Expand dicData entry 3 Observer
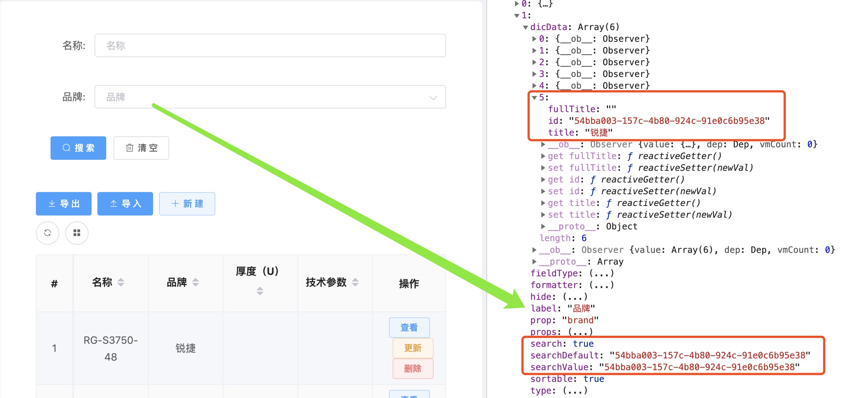 534,74
